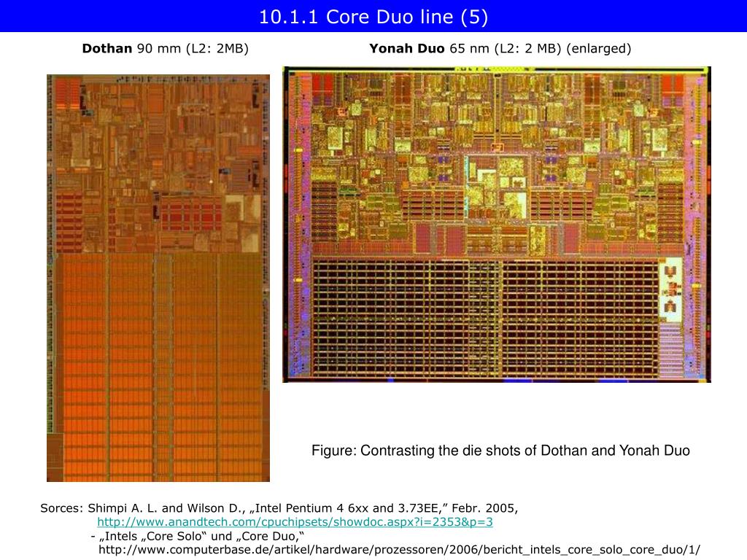Click the Yonah Duo die shot image

point(496,225)
